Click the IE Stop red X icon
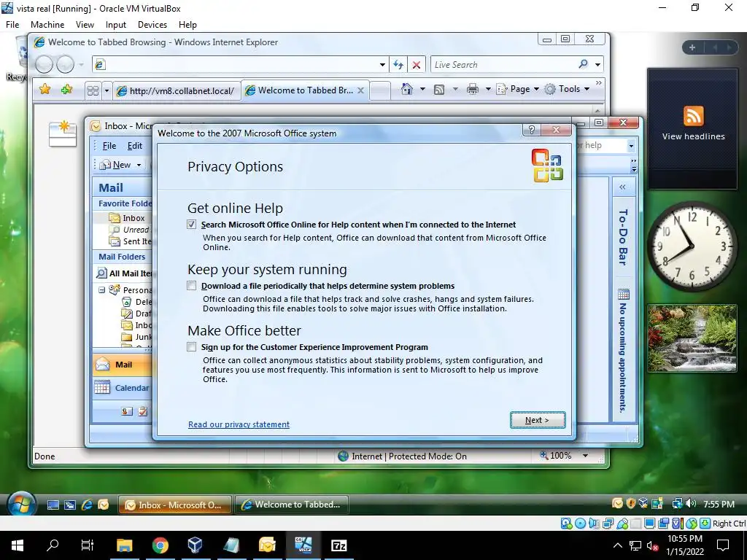The width and height of the screenshot is (747, 560). [417, 65]
